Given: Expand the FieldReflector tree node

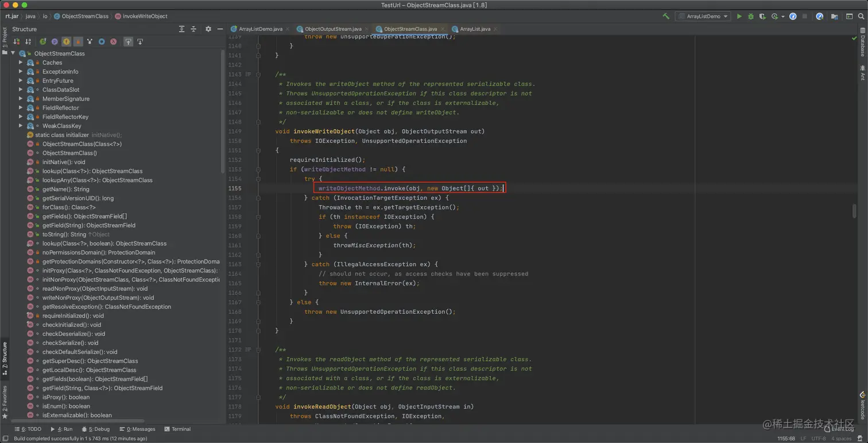Looking at the screenshot, I should click(x=21, y=108).
